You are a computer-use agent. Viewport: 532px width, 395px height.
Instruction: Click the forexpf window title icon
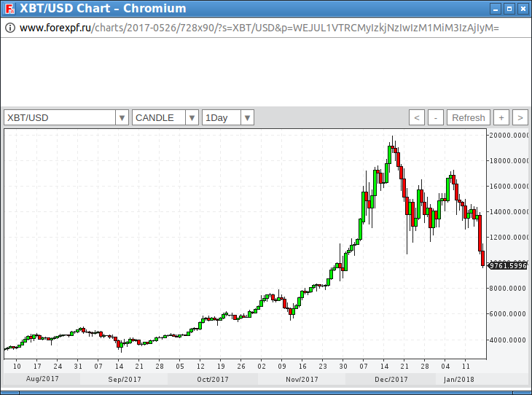point(9,9)
